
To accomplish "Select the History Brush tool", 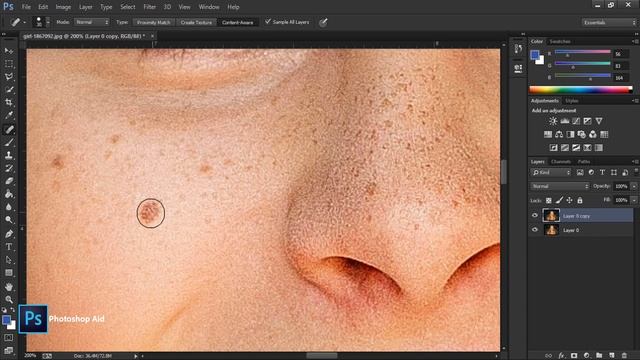I will point(9,168).
